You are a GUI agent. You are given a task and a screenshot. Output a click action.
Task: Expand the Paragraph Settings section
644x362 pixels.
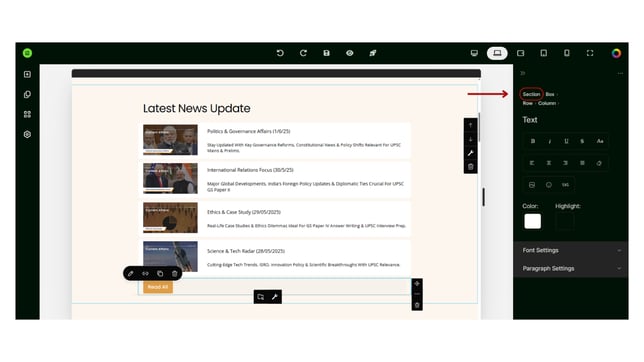point(570,268)
